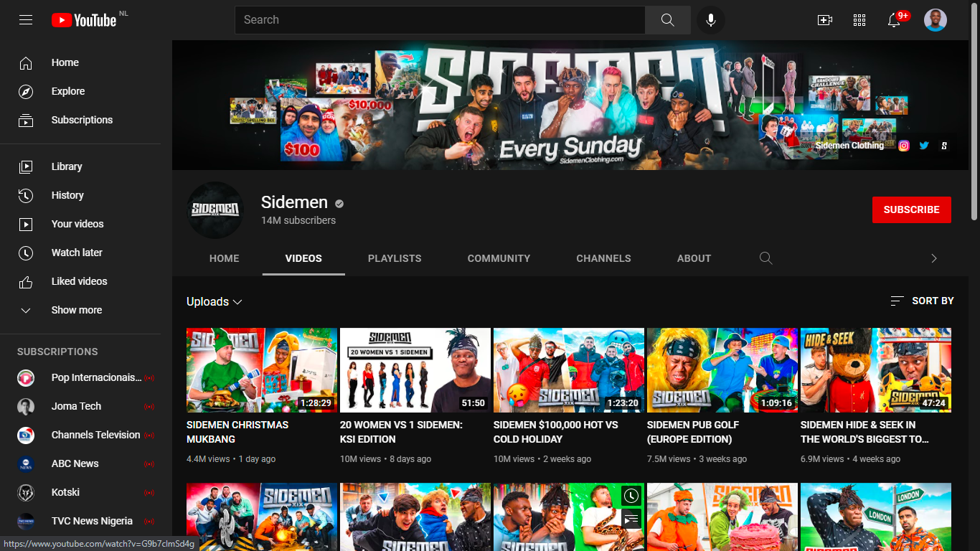Screen dimensions: 980x551
Task: Open the notifications bell
Action: coord(894,20)
